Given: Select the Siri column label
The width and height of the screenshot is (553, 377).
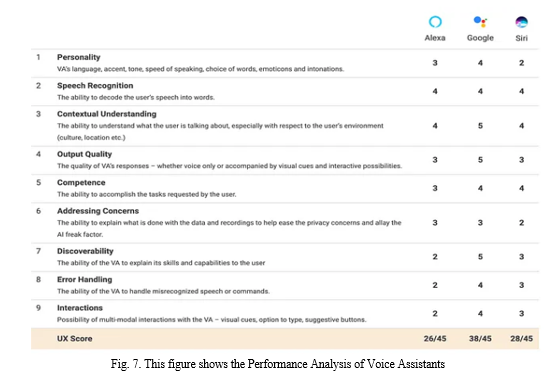Looking at the screenshot, I should 521,38.
